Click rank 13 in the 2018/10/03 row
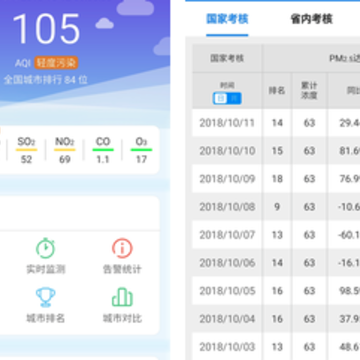Viewport: 360px width, 360px height. [x=277, y=347]
